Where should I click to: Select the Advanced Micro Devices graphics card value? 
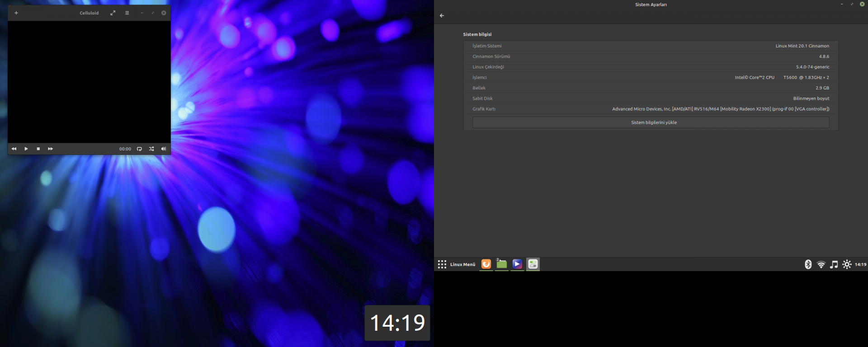pyautogui.click(x=721, y=109)
